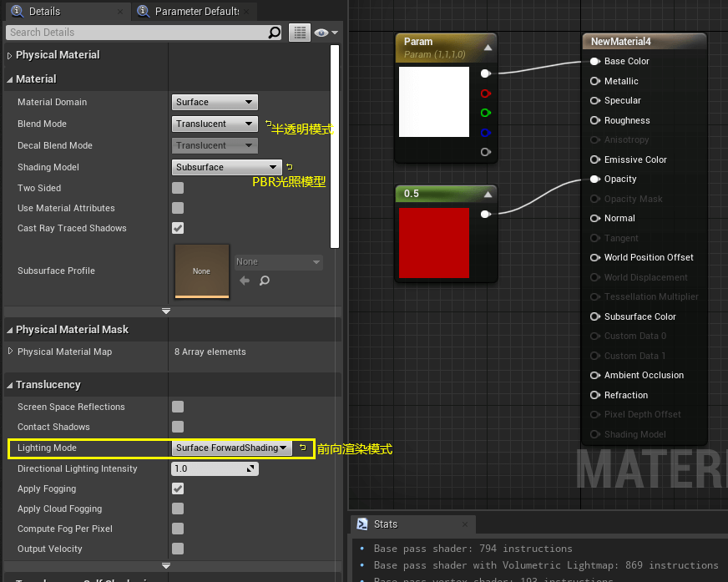Click the Param node alpha output pin
Viewport: 728px width, 582px height.
click(x=486, y=152)
